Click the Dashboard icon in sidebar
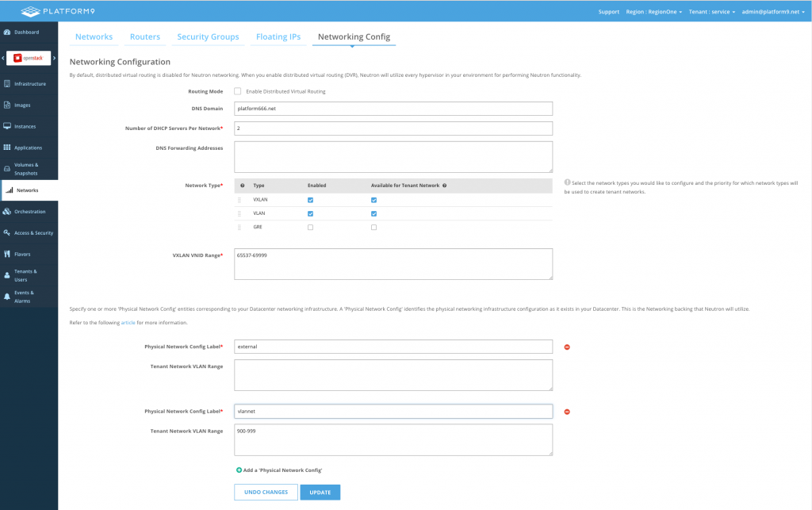This screenshot has width=812, height=510. (7, 33)
